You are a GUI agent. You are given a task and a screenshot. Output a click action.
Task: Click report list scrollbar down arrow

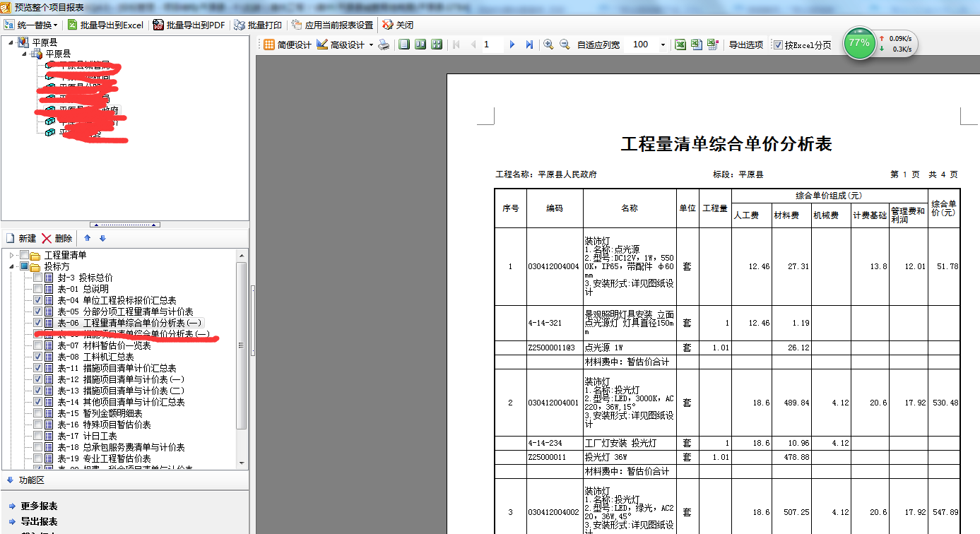(x=242, y=463)
